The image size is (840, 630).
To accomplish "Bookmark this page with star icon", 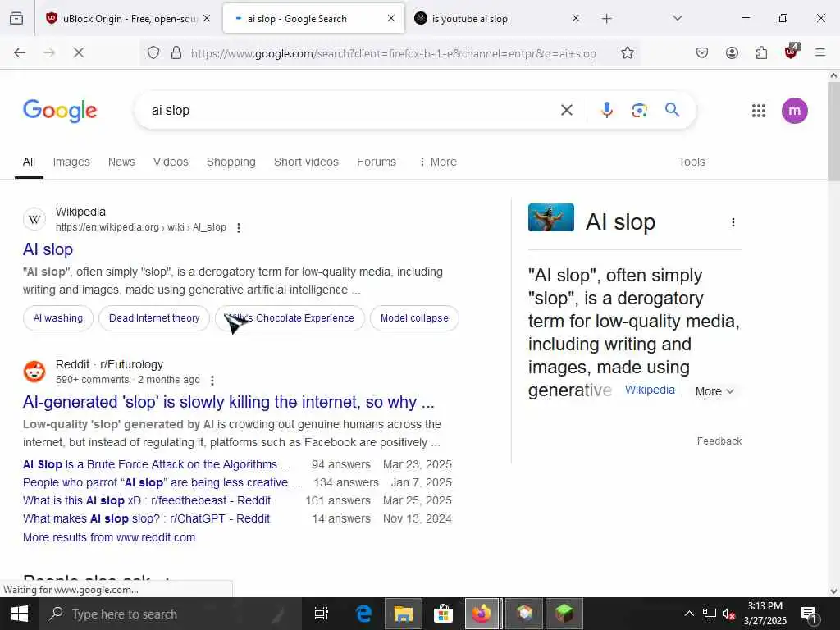I will coord(628,53).
